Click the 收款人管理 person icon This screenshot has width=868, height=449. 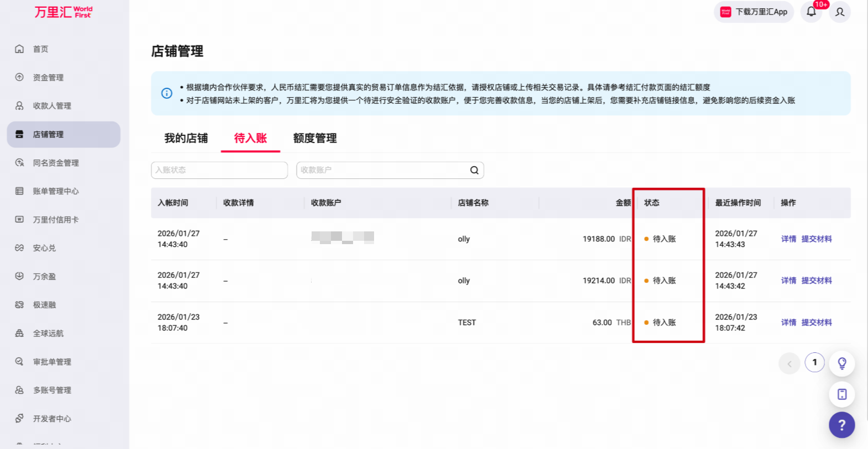(19, 105)
